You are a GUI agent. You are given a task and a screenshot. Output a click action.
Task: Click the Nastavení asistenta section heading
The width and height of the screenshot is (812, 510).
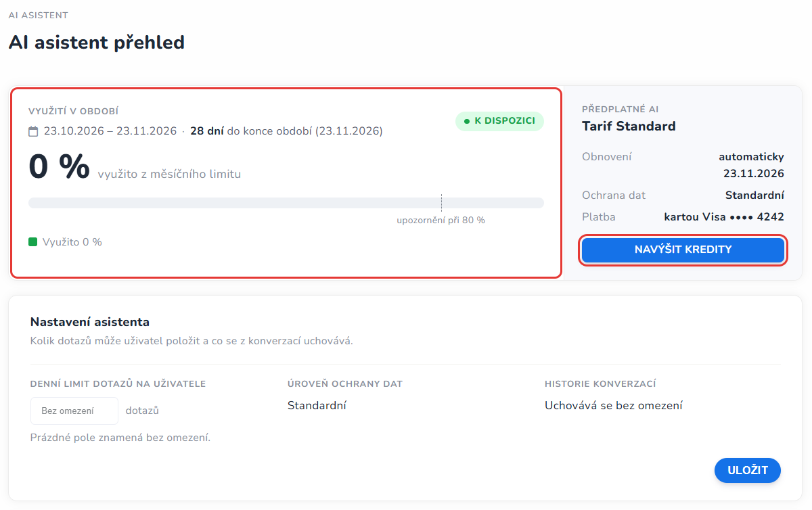[90, 322]
